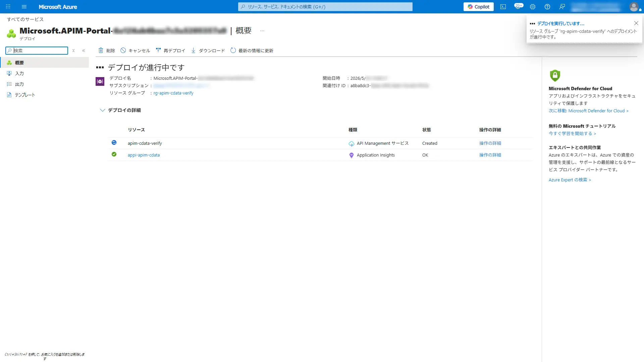The height and width of the screenshot is (362, 644).
Task: Click the apim-cdata-verify resource name
Action: pos(145,143)
